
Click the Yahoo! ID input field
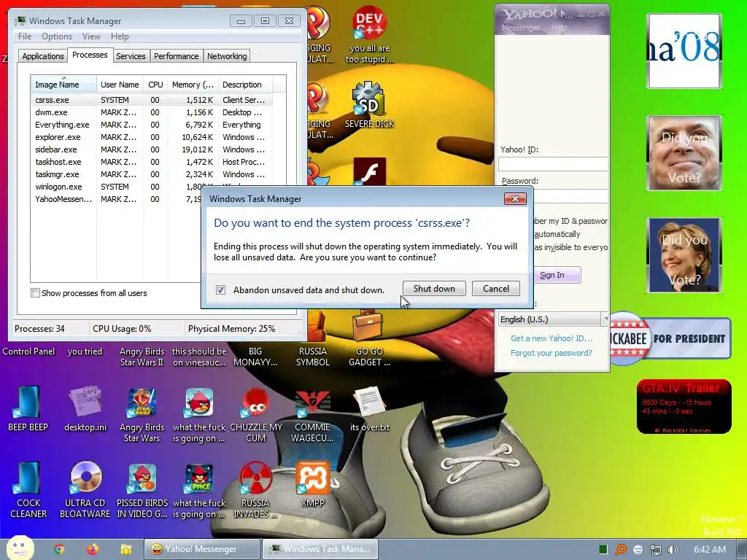553,164
